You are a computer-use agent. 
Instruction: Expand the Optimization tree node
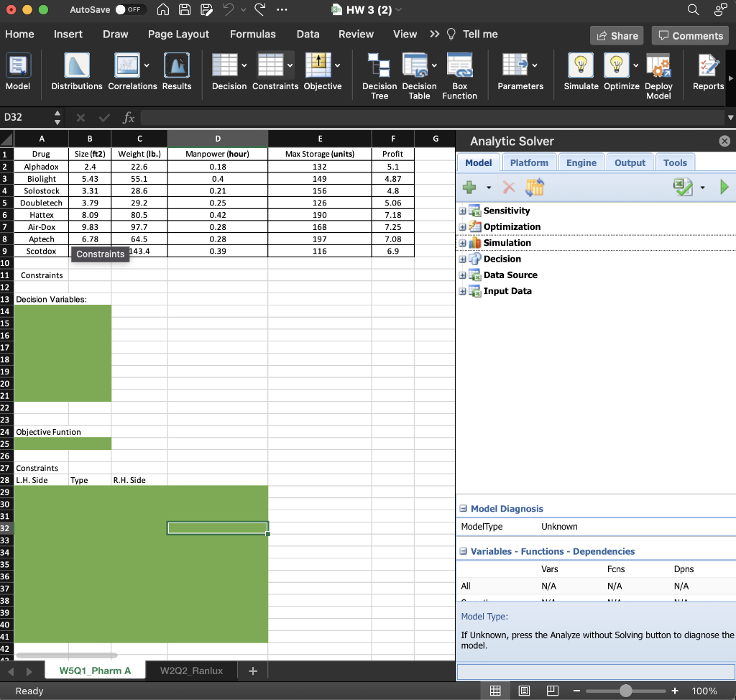[x=463, y=227]
